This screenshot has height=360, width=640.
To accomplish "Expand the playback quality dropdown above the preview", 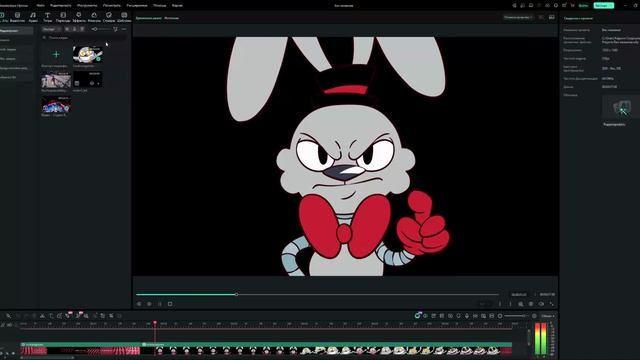I will coord(518,18).
